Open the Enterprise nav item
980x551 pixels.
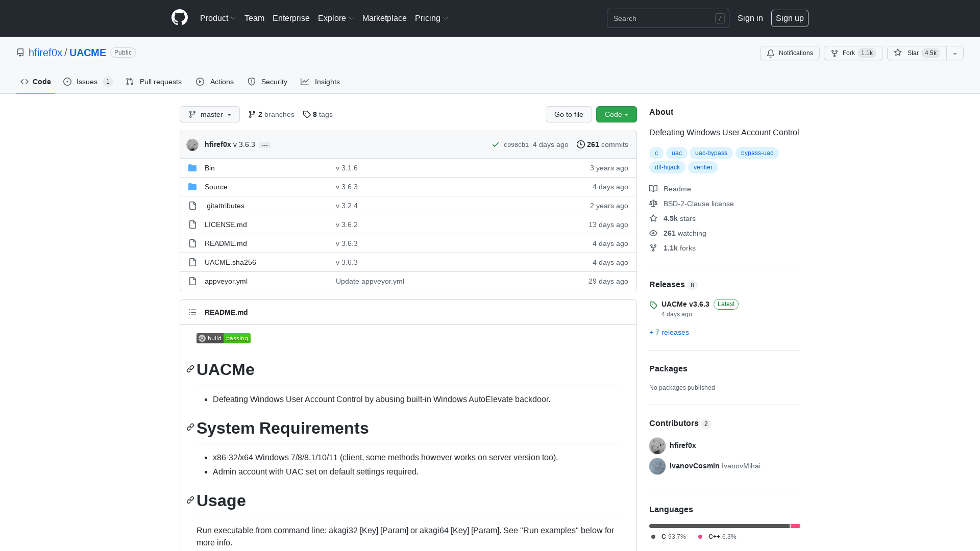pos(291,18)
